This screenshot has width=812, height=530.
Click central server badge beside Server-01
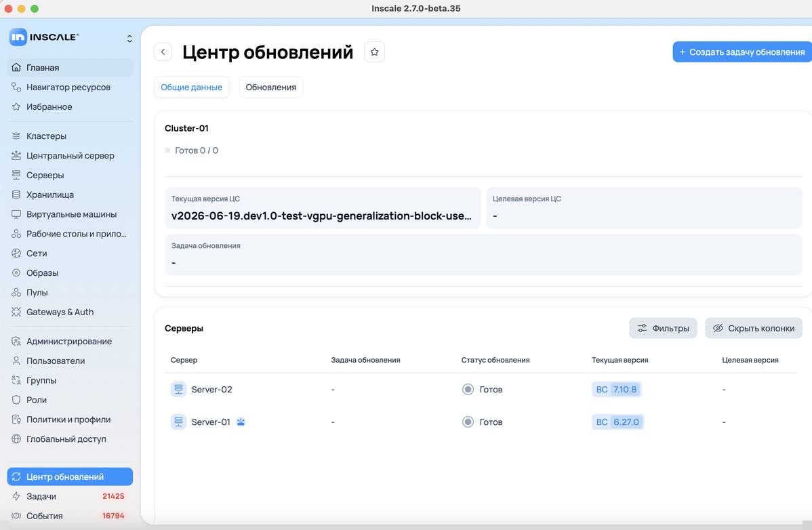241,422
